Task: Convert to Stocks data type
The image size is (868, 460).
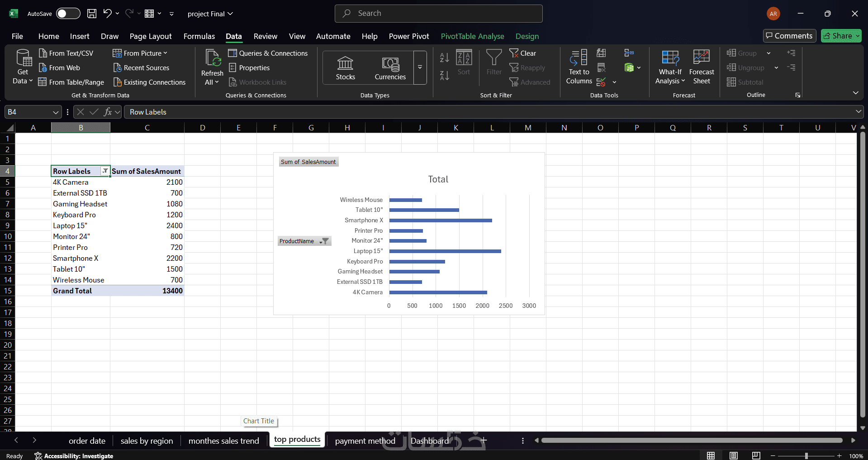Action: point(346,68)
